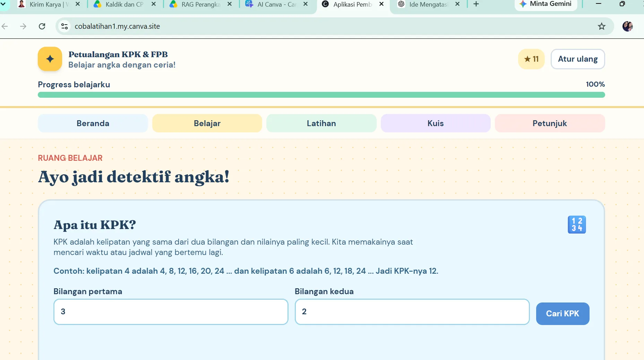Minimize the browser window
Screen dimensions: 644x360
point(599,4)
